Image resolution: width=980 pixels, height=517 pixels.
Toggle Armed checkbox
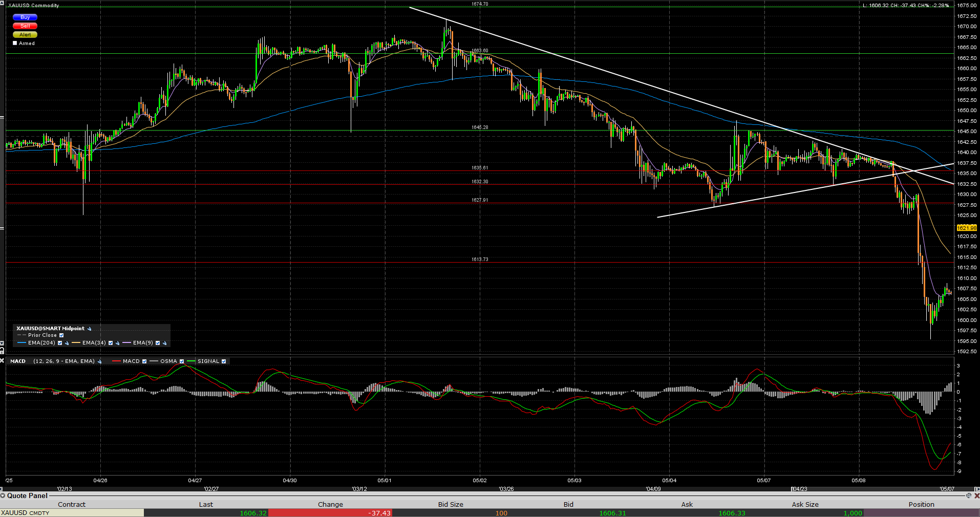15,43
